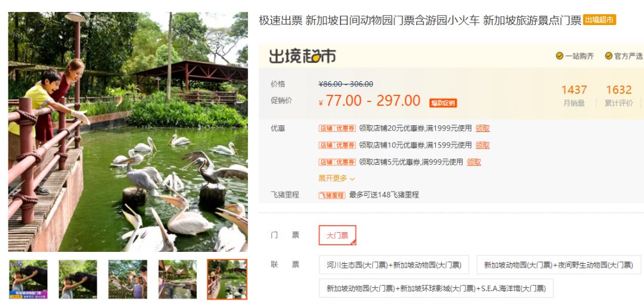The image size is (644, 302).
Task: Claim the 5元 coupon 领取 link
Action: click(473, 162)
